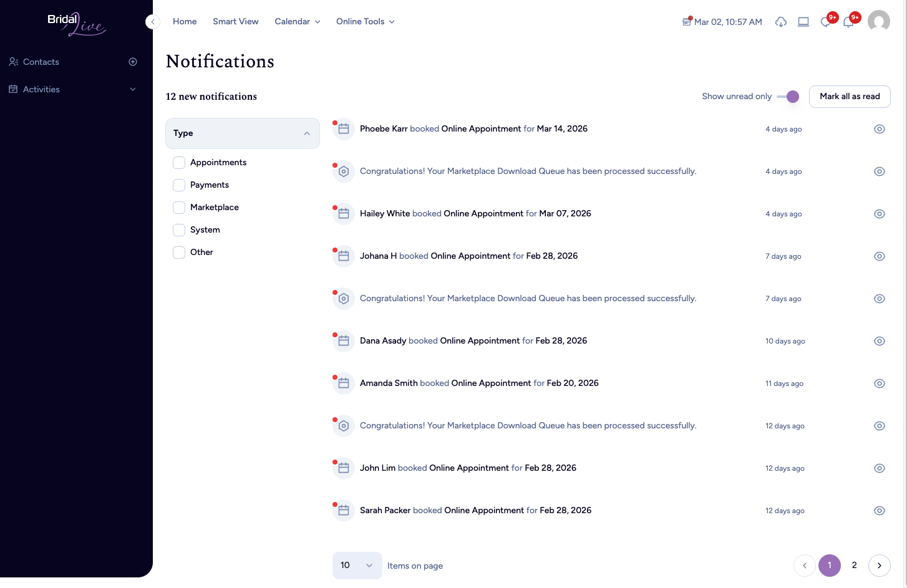View details of Hailey White's appointment notification
This screenshot has width=907, height=588.
pos(880,213)
